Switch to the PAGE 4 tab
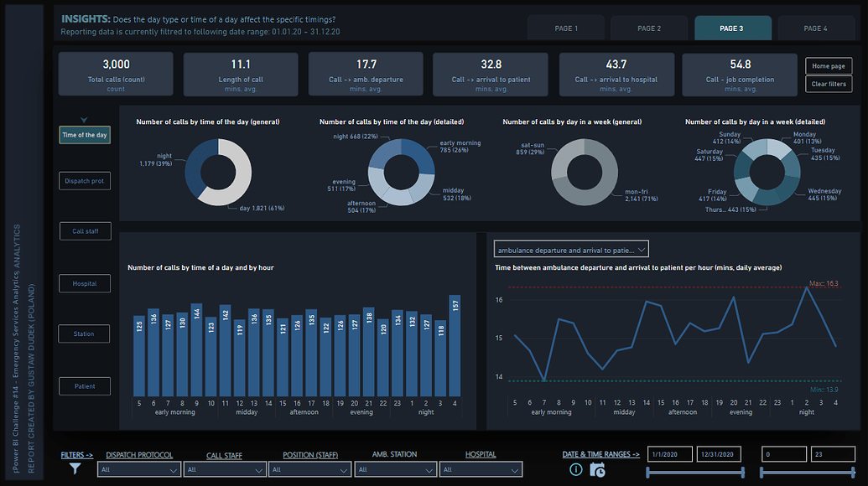This screenshot has height=486, width=868. point(816,28)
